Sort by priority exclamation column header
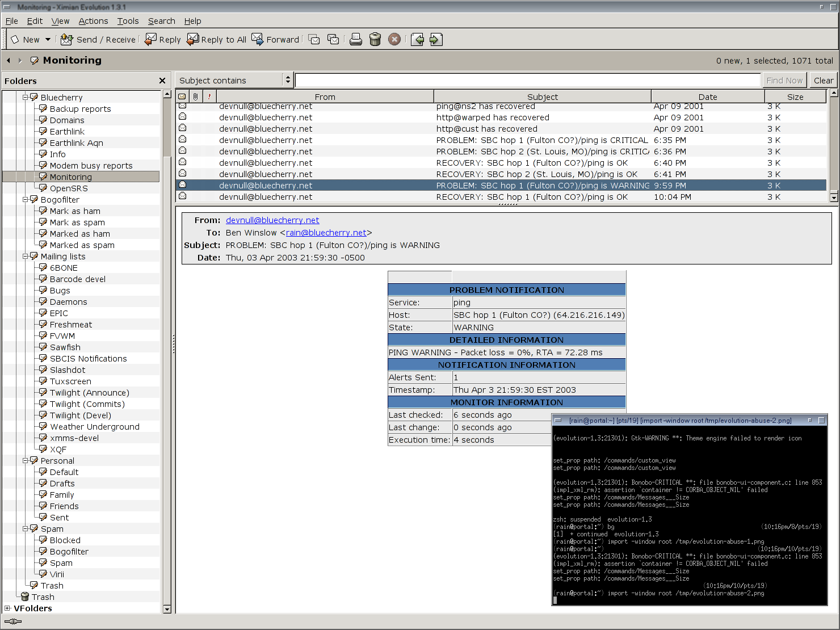This screenshot has width=840, height=630. point(209,96)
